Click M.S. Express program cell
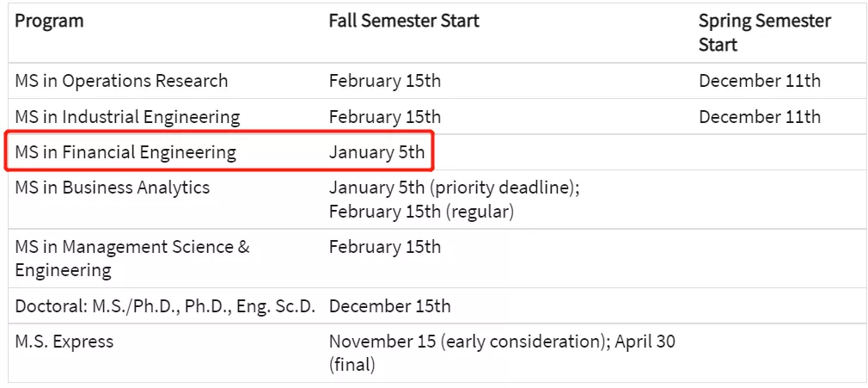This screenshot has width=868, height=388. tap(64, 342)
